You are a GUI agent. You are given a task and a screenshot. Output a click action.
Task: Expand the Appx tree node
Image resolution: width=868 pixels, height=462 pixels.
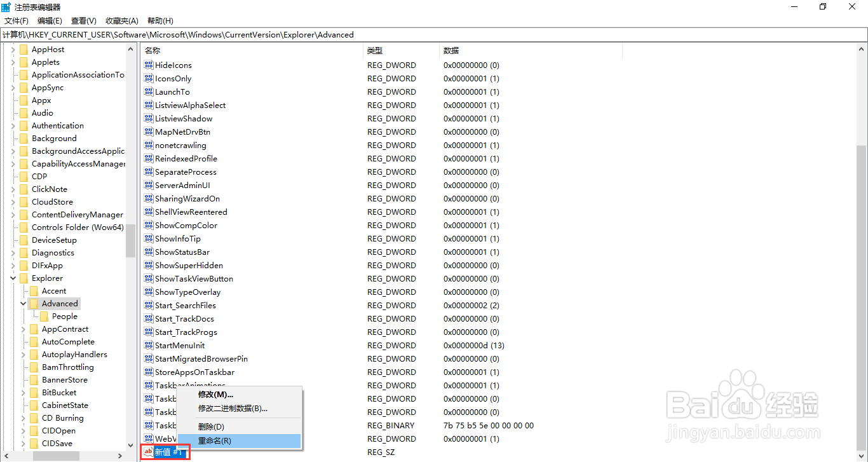[x=13, y=100]
